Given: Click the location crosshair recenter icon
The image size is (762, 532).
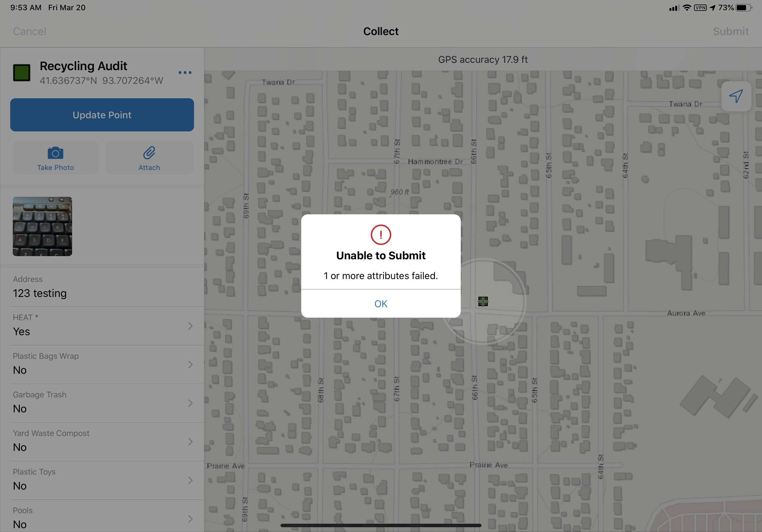Looking at the screenshot, I should 736,96.
